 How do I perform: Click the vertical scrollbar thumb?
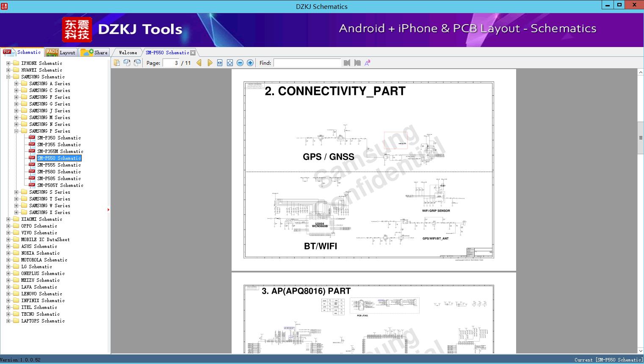coord(641,138)
